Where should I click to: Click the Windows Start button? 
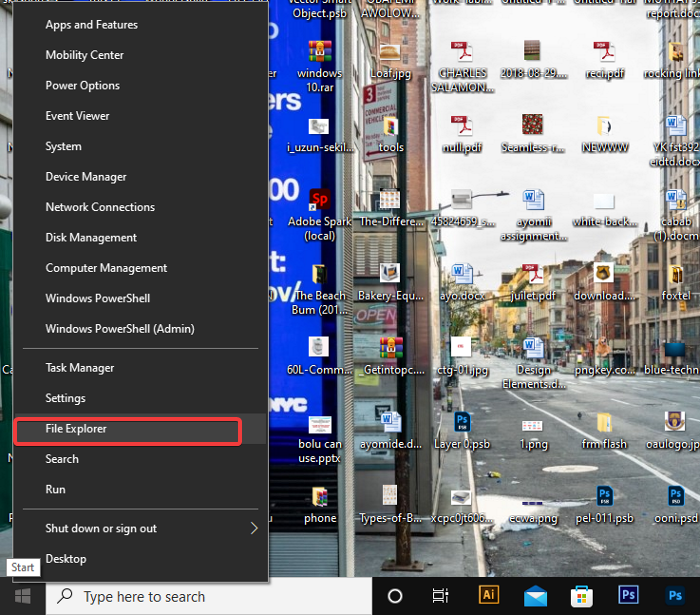[22, 596]
